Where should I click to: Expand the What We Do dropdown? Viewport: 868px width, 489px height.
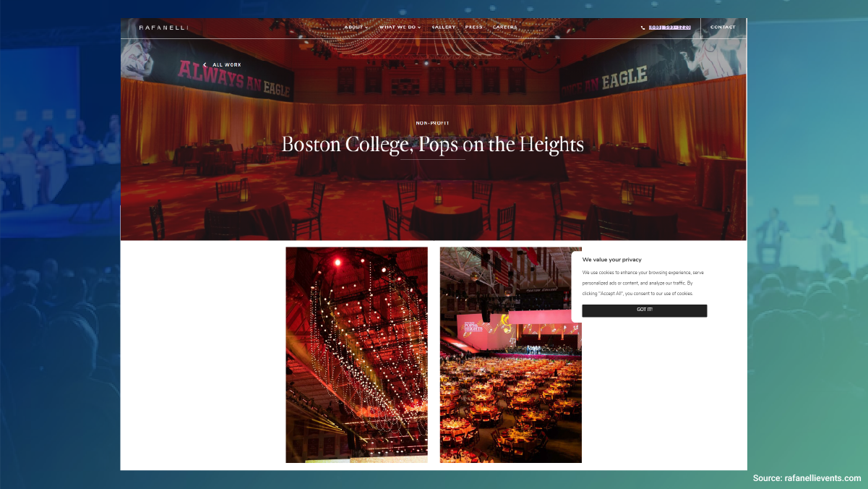[400, 27]
